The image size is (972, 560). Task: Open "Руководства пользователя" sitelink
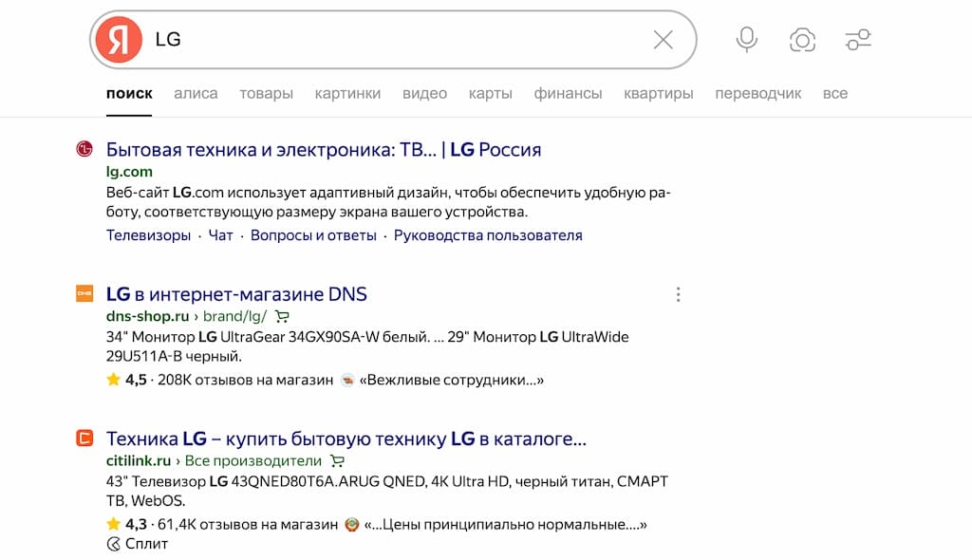click(488, 235)
